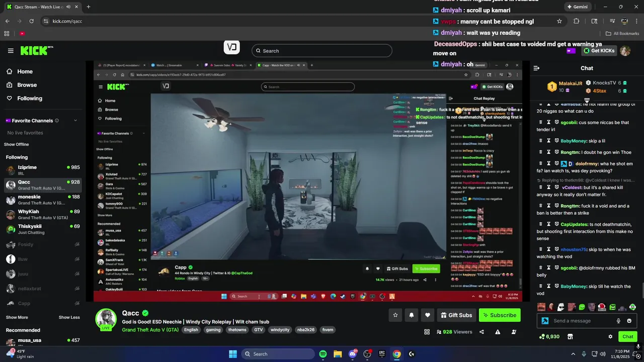Open the All Bookmarks folder
644x362 pixels.
622,34
